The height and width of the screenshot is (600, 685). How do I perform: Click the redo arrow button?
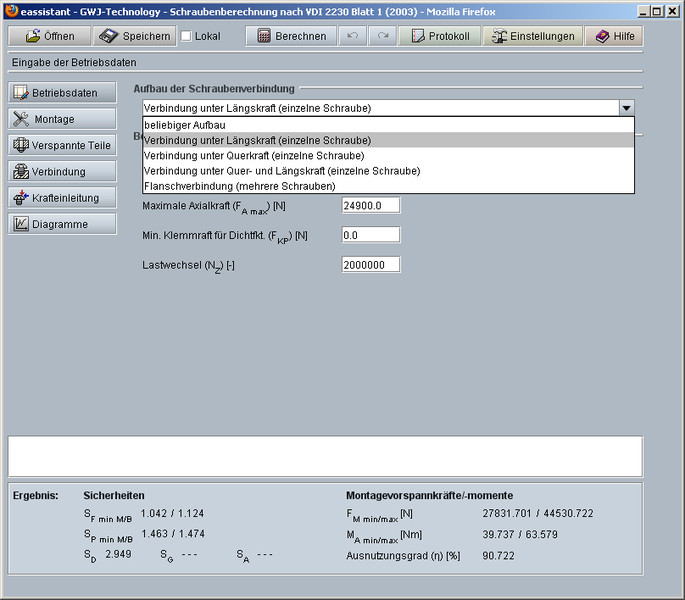[x=382, y=36]
